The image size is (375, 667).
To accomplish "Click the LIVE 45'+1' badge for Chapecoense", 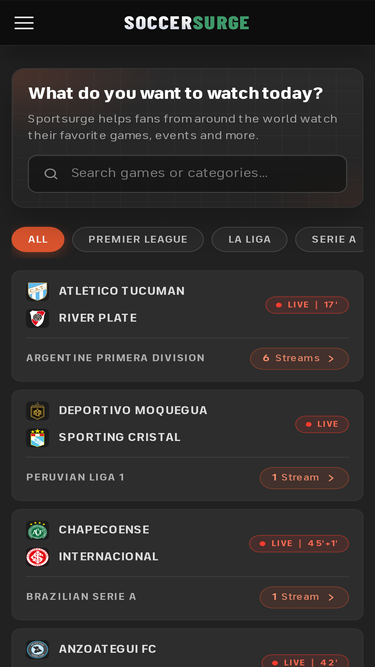I will 299,544.
